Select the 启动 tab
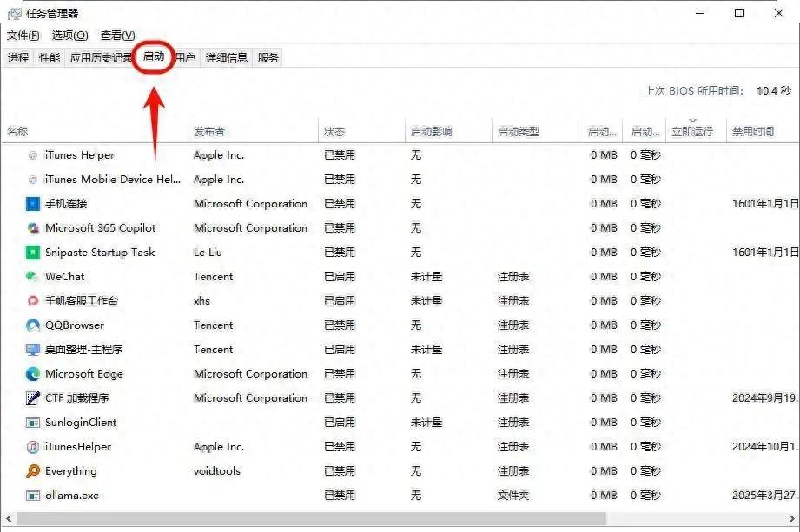Viewport: 800px width, 532px height. point(154,56)
